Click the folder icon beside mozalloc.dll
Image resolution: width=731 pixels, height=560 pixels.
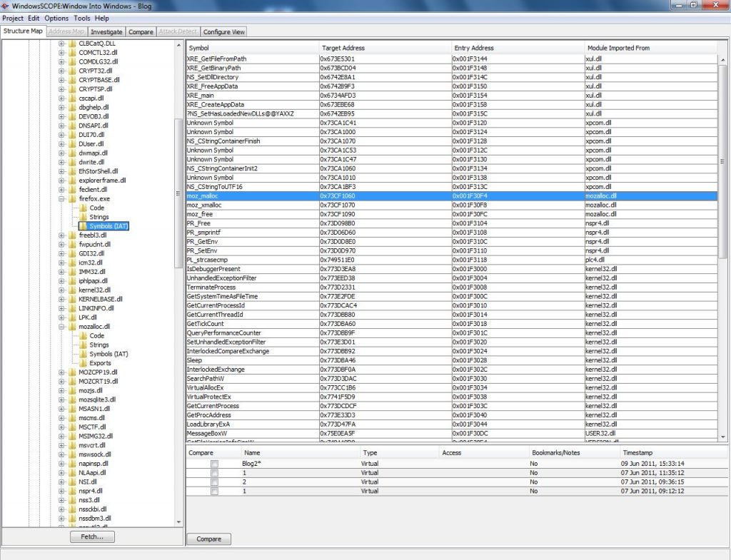pos(72,327)
